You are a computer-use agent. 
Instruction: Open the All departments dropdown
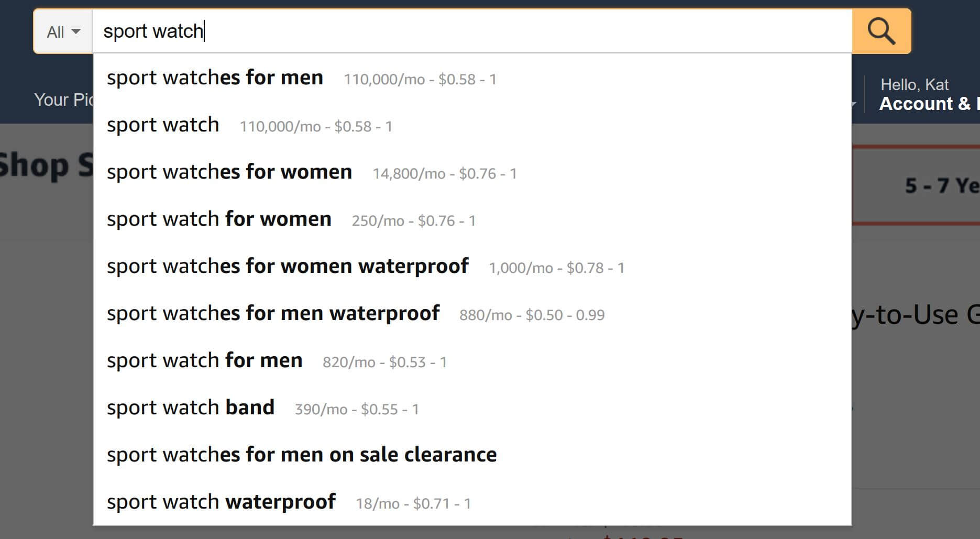pos(63,31)
